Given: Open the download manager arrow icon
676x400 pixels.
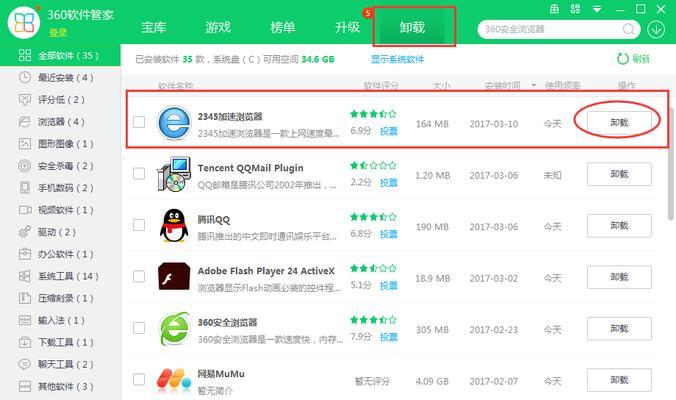Looking at the screenshot, I should (x=656, y=29).
